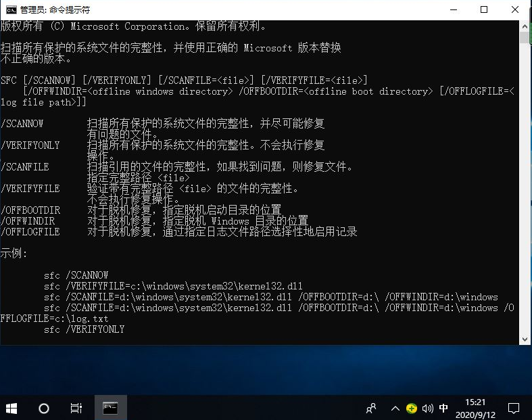
Task: Open the volume speaker tray icon
Action: click(427, 409)
